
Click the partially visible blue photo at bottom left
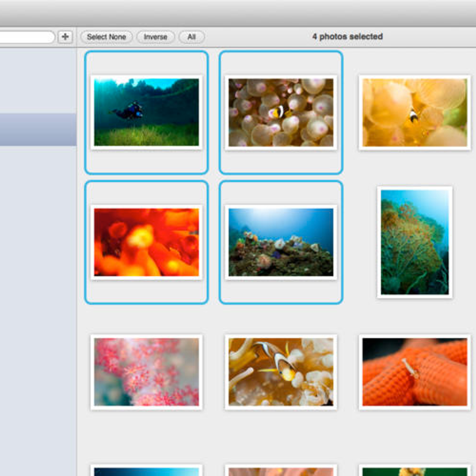[146, 471]
